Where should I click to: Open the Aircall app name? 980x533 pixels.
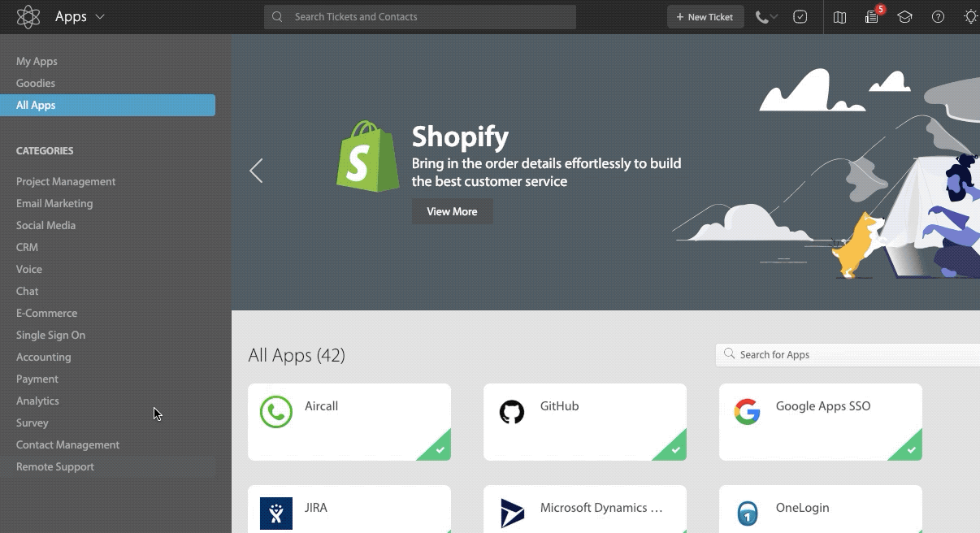pos(321,406)
